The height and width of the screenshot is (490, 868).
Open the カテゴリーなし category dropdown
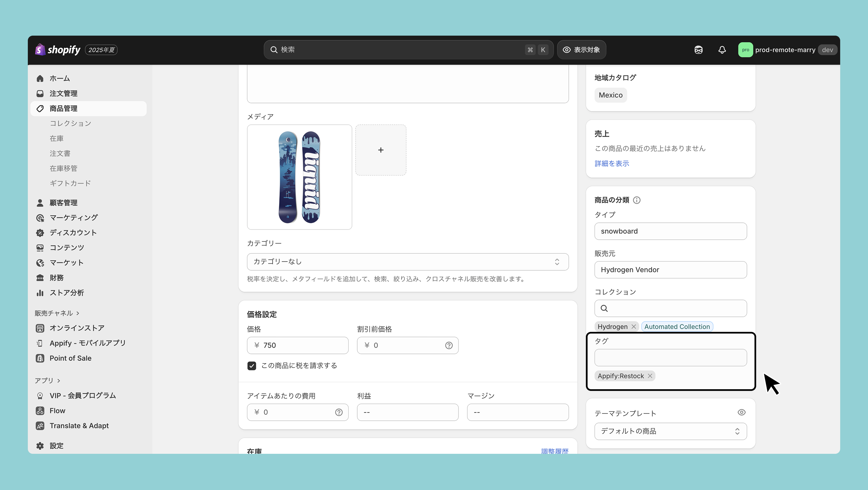[407, 262]
